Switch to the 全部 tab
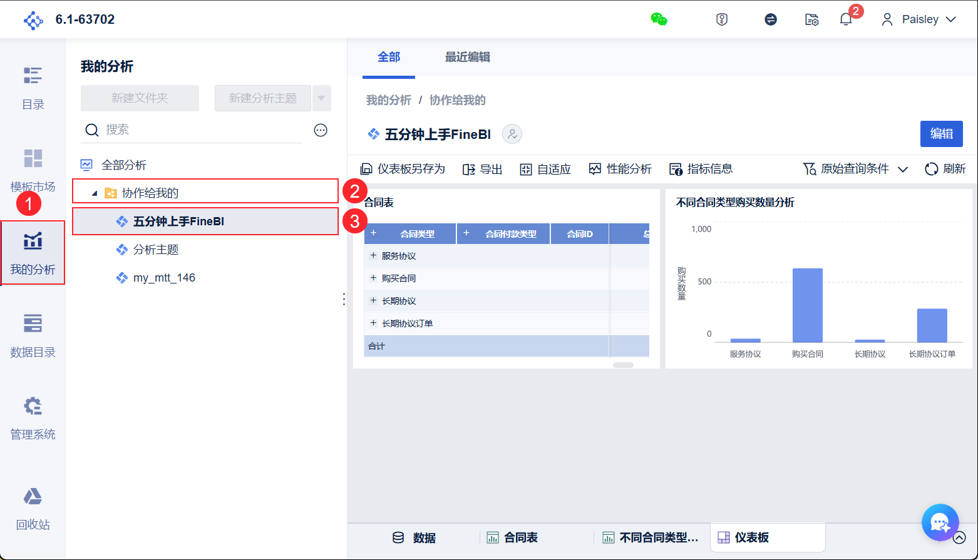 389,57
